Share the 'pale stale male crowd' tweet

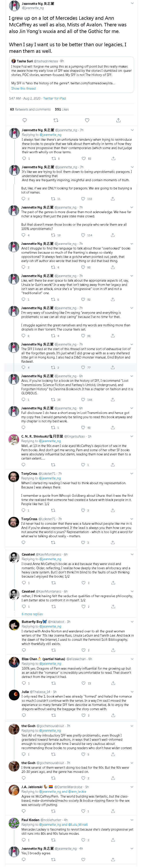(113, 235)
